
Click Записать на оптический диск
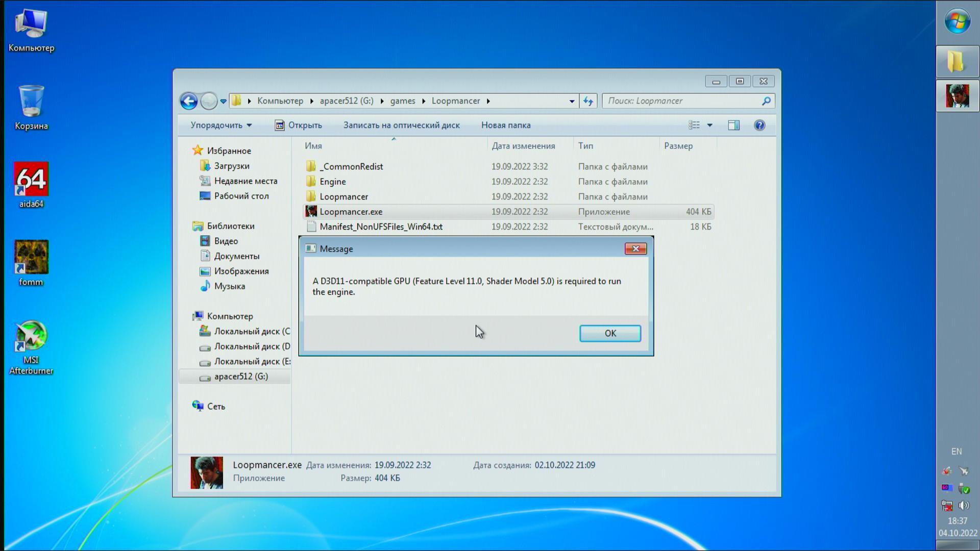pos(401,125)
